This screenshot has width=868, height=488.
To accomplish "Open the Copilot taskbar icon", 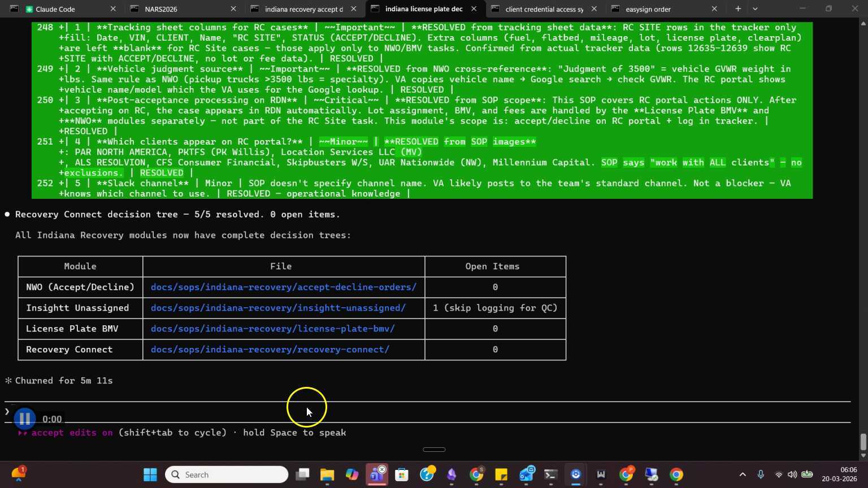I will [x=352, y=475].
